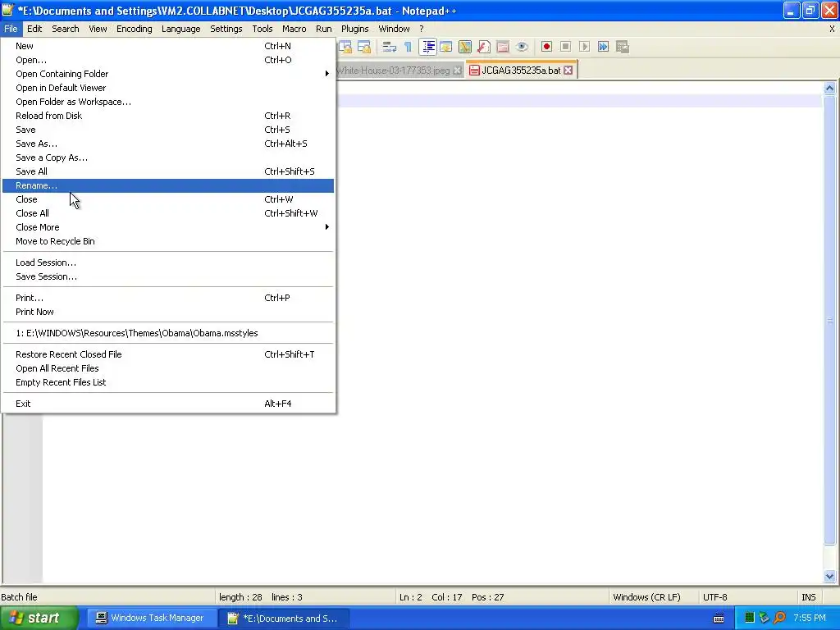The image size is (840, 630).
Task: Click the Synchronize Vertical Scrolling toolbar icon
Action: pos(345,47)
